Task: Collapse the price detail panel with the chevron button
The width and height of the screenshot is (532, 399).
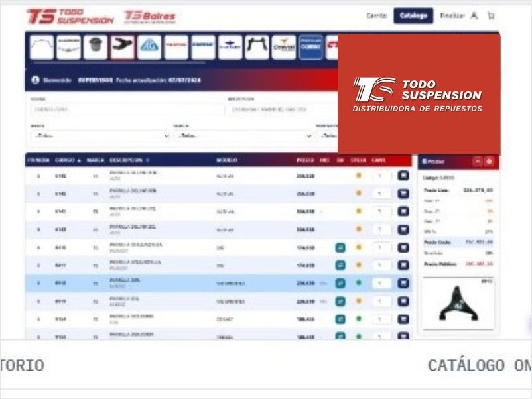Action: coord(478,161)
